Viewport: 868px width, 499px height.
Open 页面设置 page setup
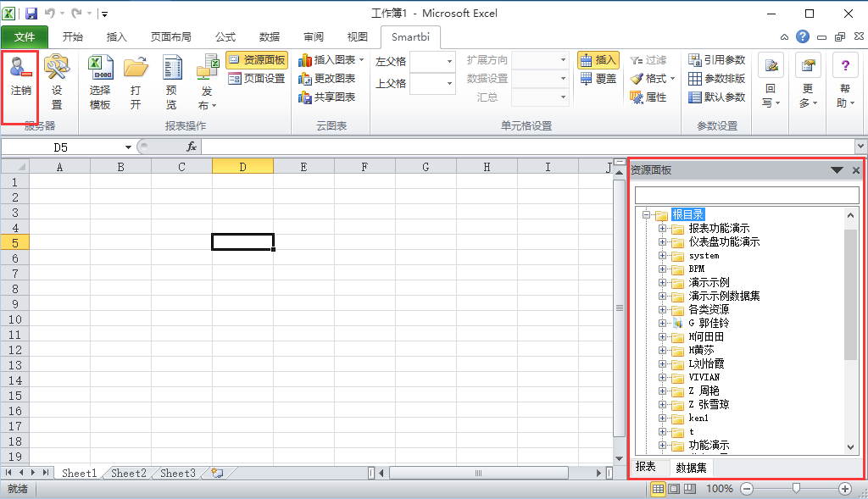point(257,79)
